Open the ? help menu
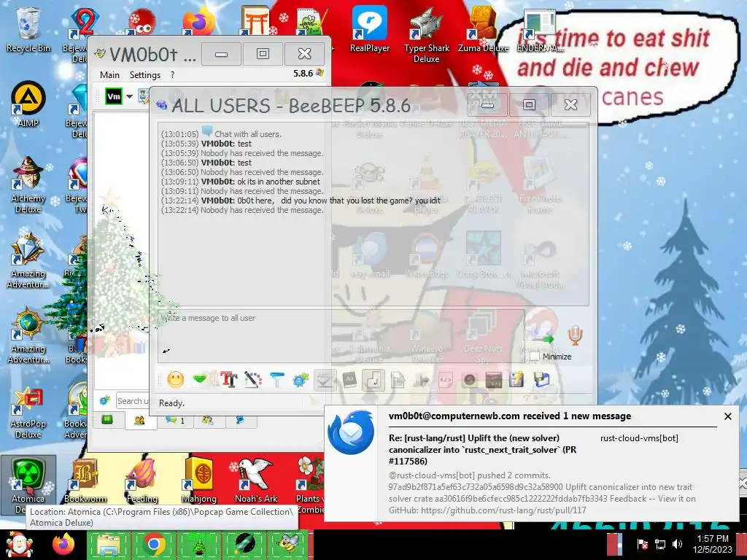Image resolution: width=747 pixels, height=560 pixels. (172, 75)
